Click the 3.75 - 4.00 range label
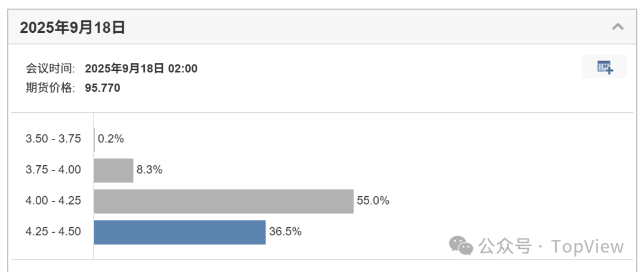Image resolution: width=644 pixels, height=272 pixels. click(x=54, y=169)
